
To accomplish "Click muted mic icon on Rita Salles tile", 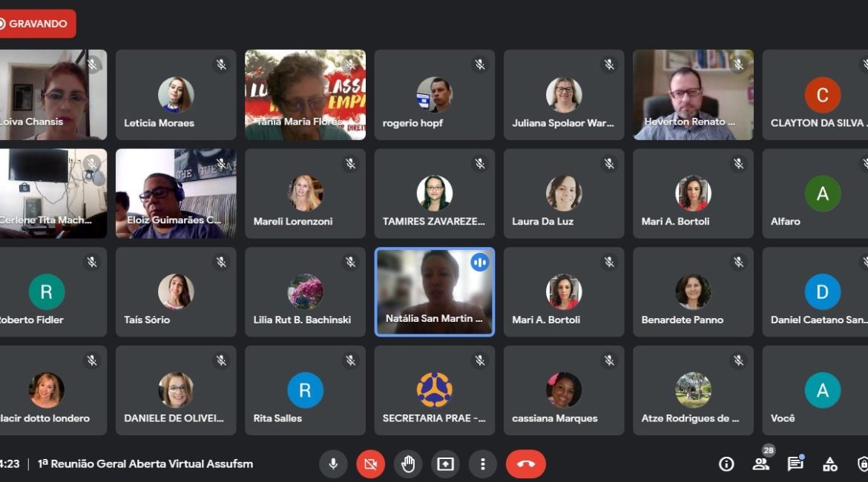I will 350,360.
